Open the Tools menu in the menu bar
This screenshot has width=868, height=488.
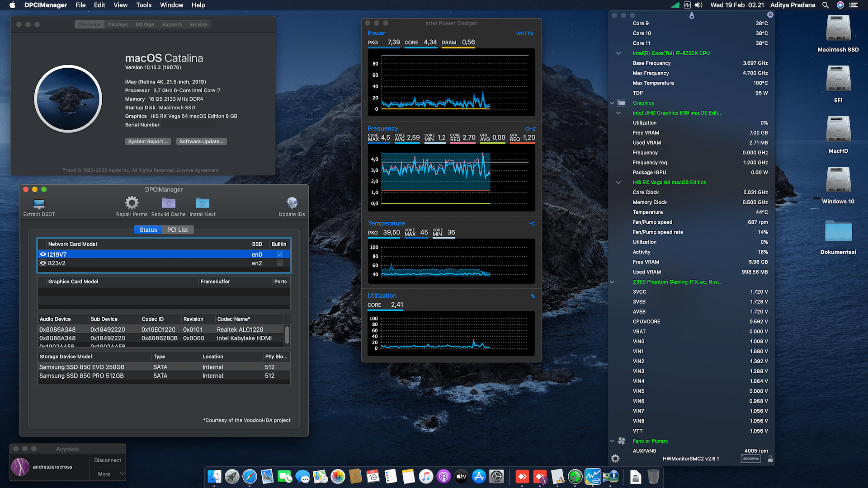pos(143,5)
